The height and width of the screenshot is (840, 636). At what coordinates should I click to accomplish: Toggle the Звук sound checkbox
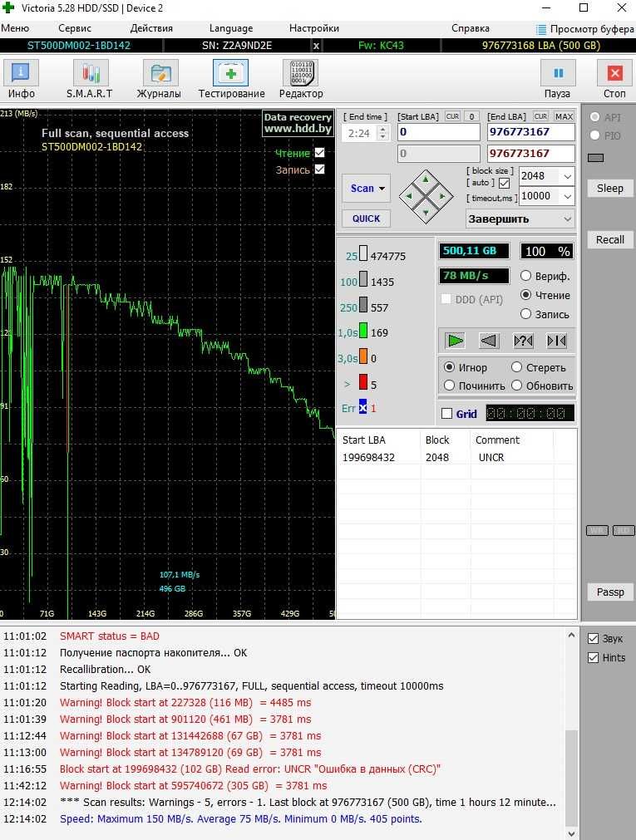[x=593, y=639]
